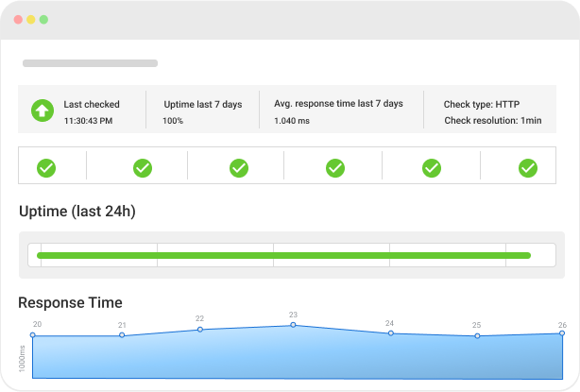Click the first green checkmark icon
This screenshot has height=392, width=580.
46,168
